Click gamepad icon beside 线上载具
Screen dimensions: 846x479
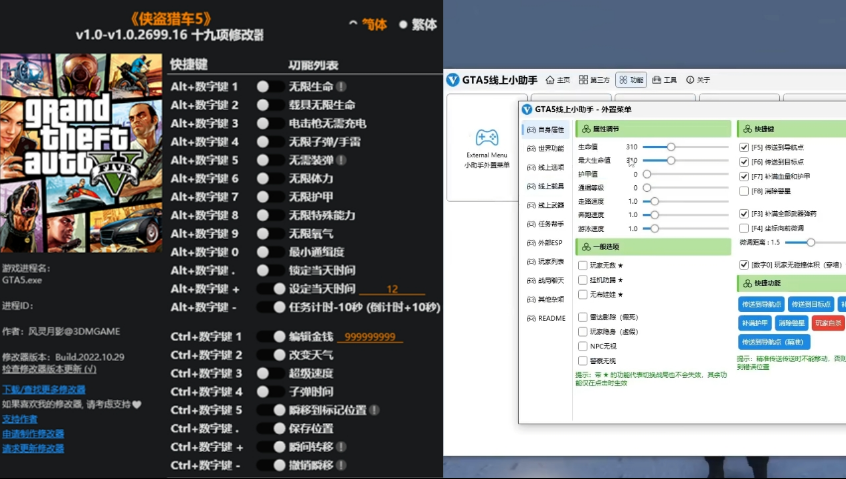point(531,186)
